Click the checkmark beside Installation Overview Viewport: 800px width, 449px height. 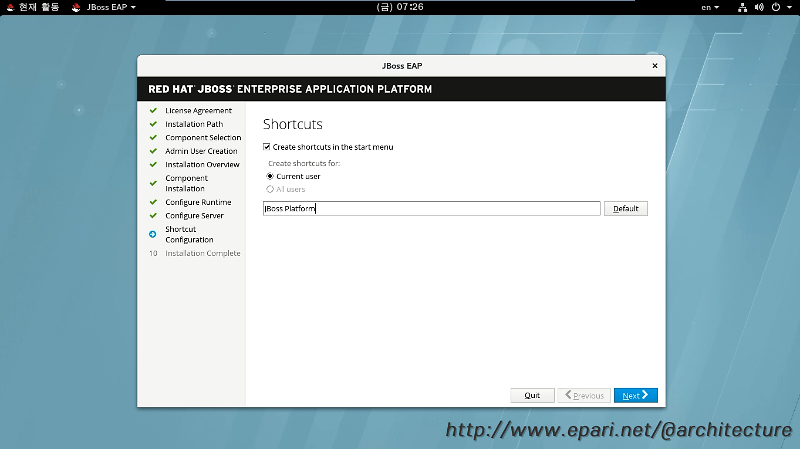pos(153,164)
